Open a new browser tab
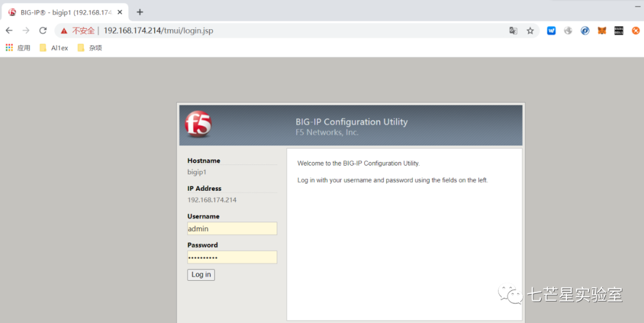 tap(140, 12)
